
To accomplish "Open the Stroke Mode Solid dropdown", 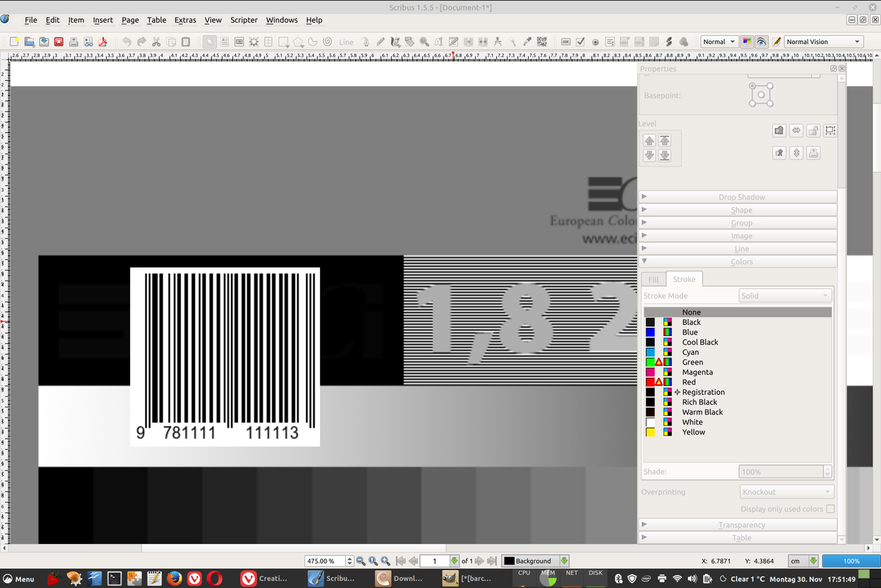I will click(785, 295).
